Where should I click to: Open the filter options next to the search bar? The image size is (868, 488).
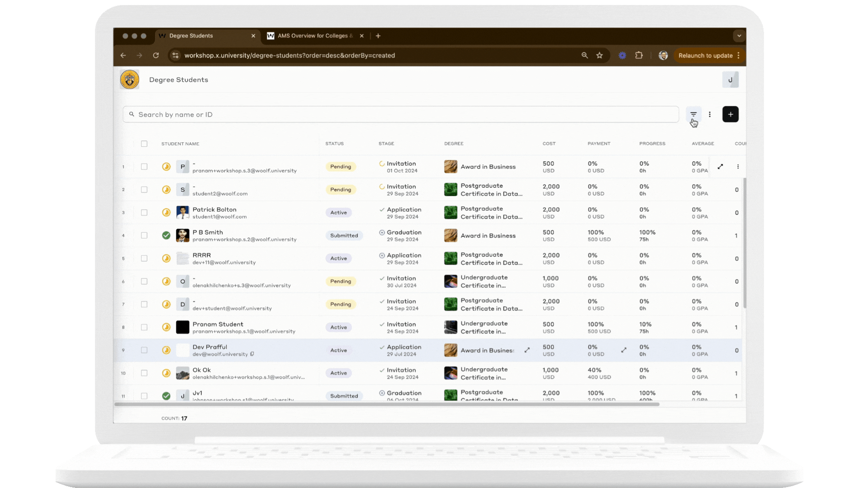click(693, 114)
